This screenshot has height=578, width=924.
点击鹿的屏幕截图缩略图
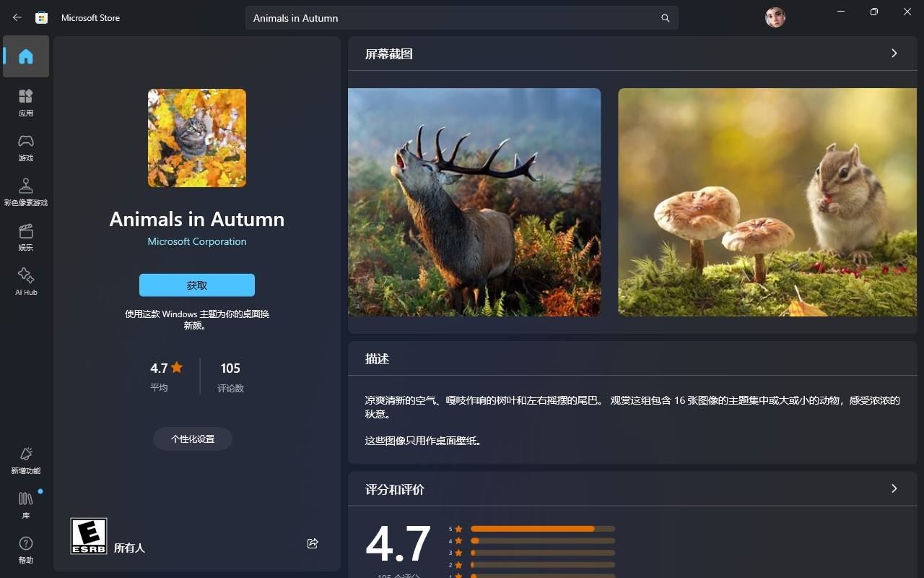[474, 202]
